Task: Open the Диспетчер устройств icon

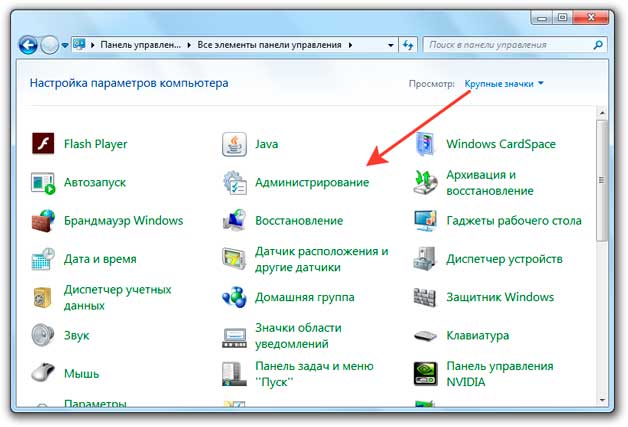Action: [x=425, y=258]
